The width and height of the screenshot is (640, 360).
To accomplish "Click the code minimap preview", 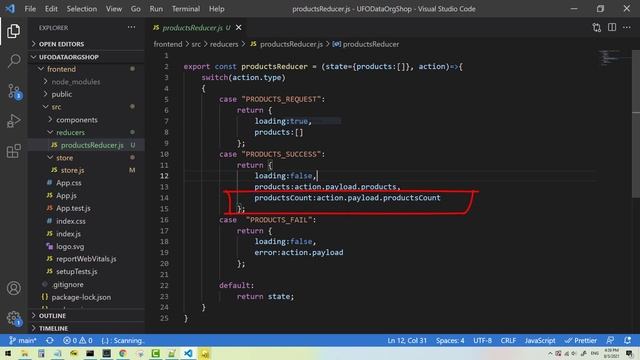I will [609, 58].
